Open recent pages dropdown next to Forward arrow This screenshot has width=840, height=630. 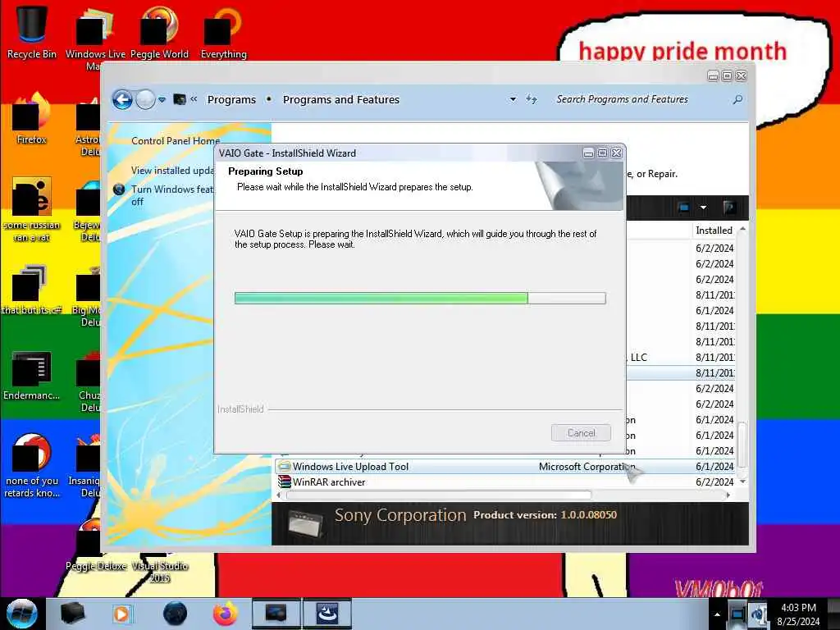[162, 99]
